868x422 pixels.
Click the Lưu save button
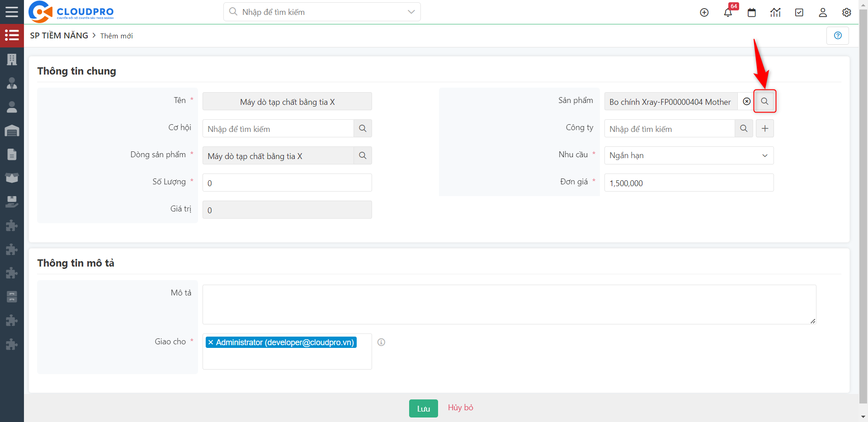424,408
